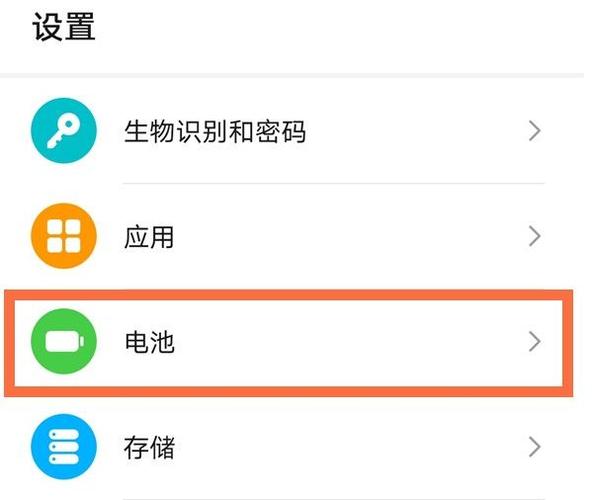592x500 pixels.
Task: Choose the 存储 text entry
Action: pyautogui.click(x=149, y=448)
